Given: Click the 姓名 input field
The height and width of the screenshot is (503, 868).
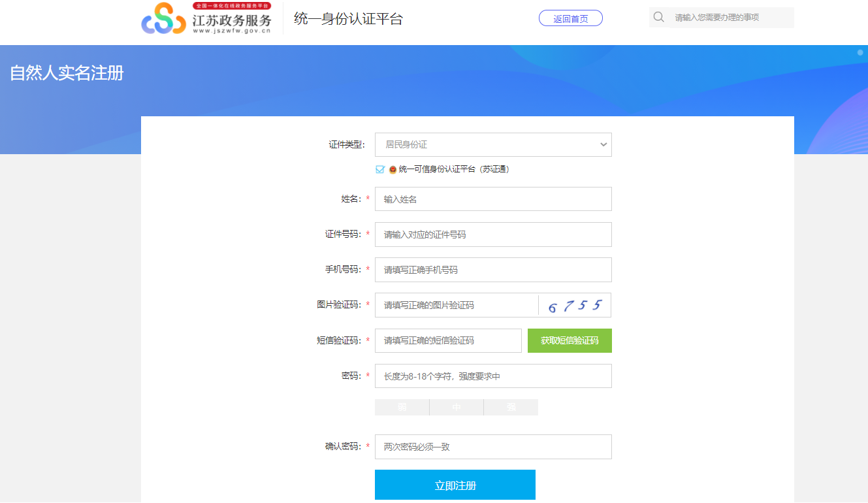Looking at the screenshot, I should (x=493, y=199).
